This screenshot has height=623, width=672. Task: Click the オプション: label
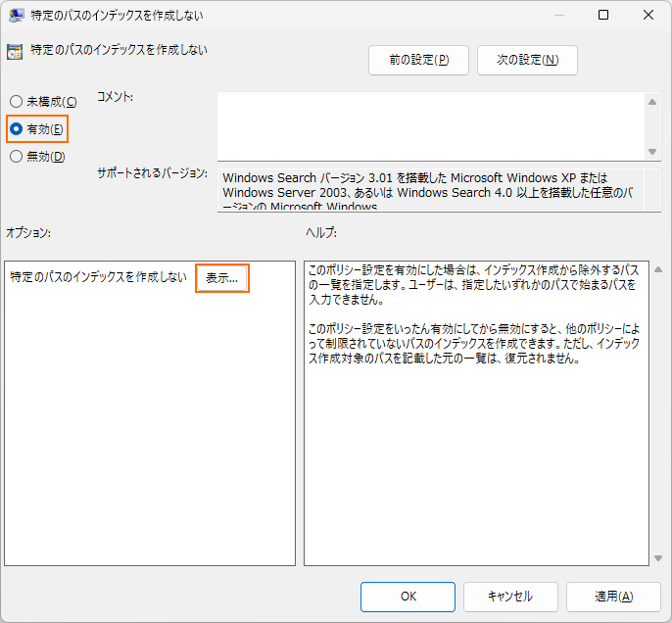[28, 233]
